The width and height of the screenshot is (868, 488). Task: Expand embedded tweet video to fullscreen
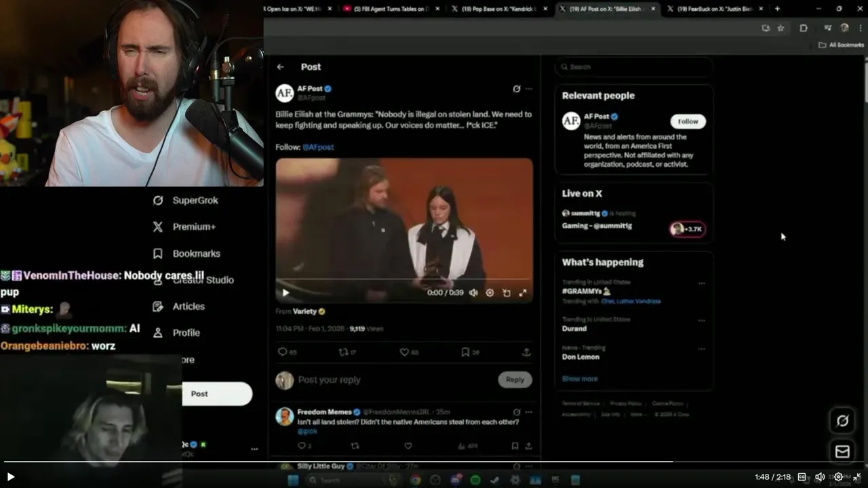point(522,293)
